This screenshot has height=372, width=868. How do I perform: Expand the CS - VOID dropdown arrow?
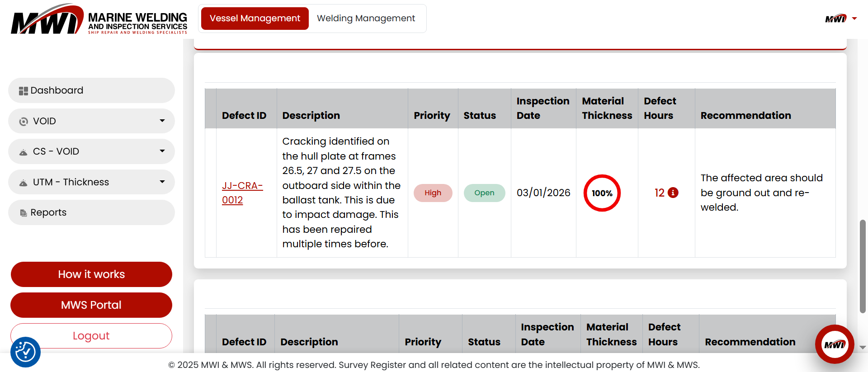click(162, 151)
